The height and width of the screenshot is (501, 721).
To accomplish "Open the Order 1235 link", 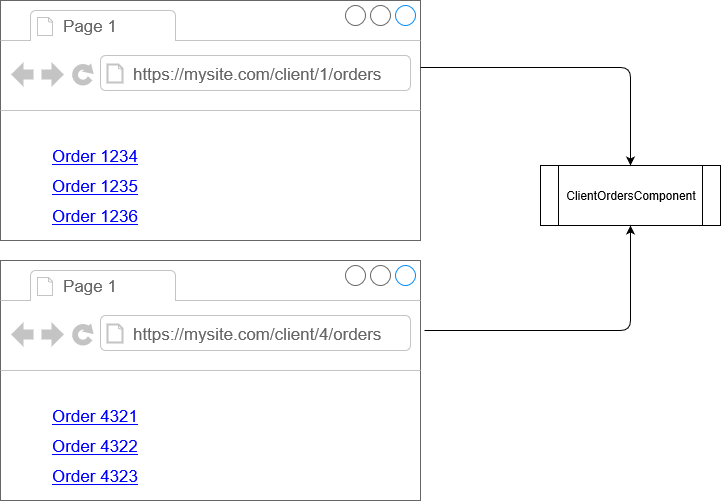I will (x=95, y=186).
